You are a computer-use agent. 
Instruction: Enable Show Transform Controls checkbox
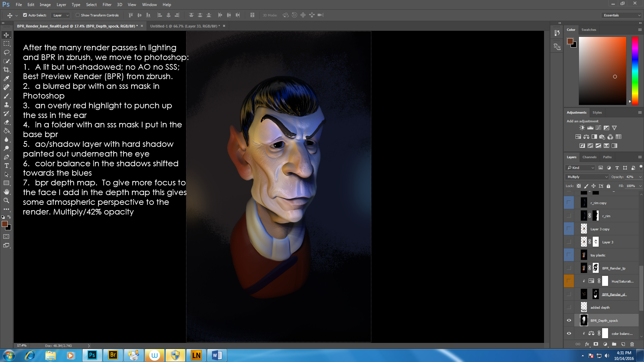coord(77,15)
